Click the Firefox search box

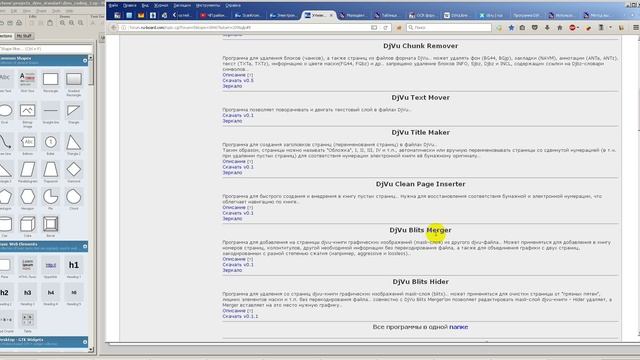click(x=449, y=27)
